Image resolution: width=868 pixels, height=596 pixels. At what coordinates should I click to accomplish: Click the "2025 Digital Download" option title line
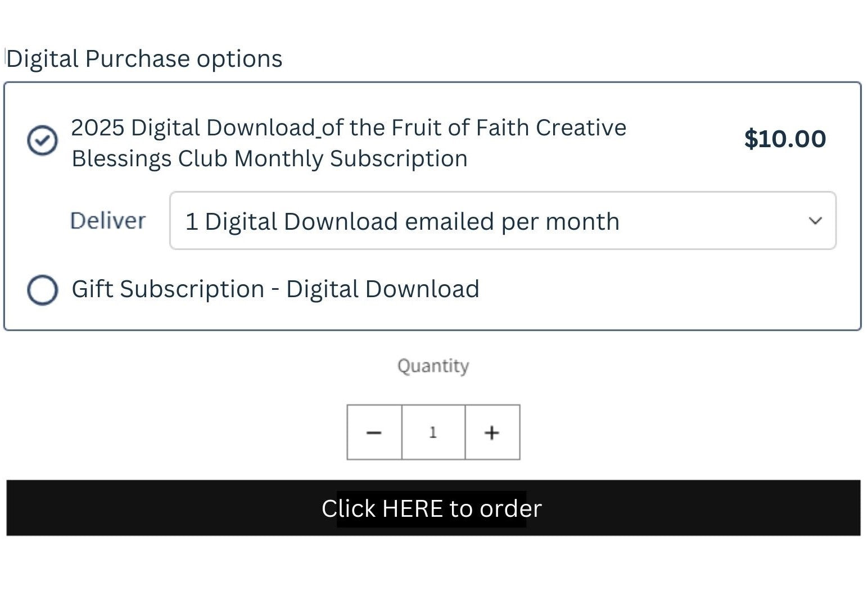point(349,128)
